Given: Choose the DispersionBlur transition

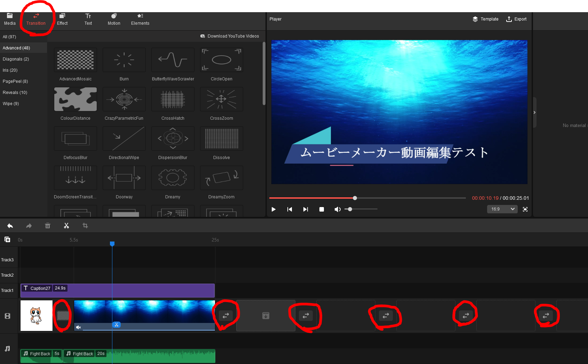Looking at the screenshot, I should 173,139.
